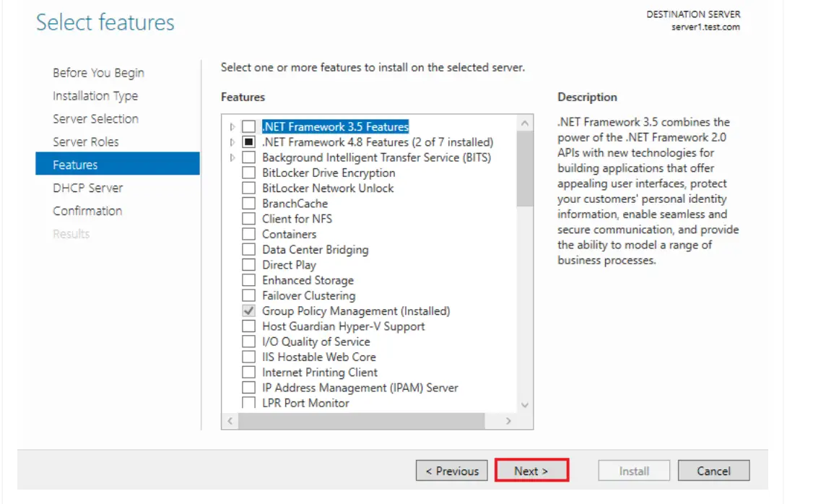Select .NET Framework 4.8 Features row text
This screenshot has width=813, height=504.
tap(378, 142)
